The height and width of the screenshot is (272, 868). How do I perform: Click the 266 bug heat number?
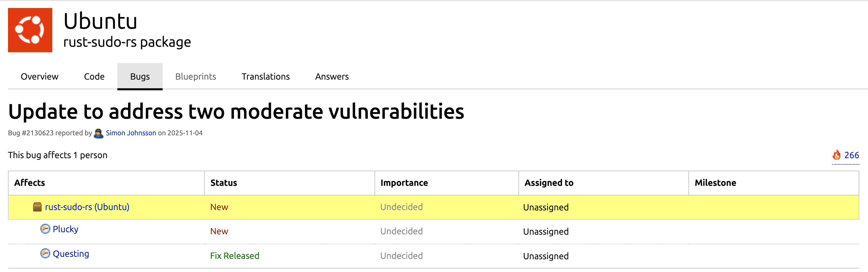(851, 155)
